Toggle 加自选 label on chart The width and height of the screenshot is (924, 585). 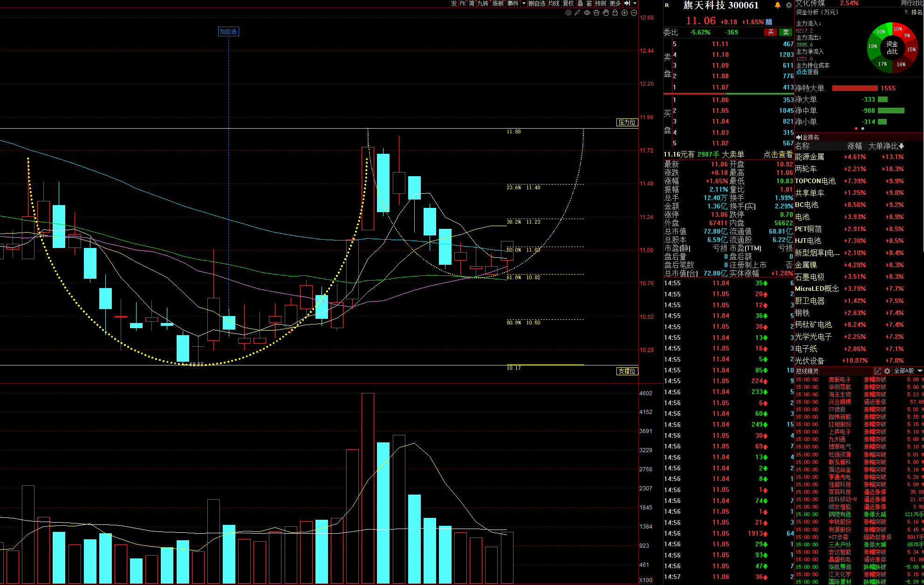(228, 31)
